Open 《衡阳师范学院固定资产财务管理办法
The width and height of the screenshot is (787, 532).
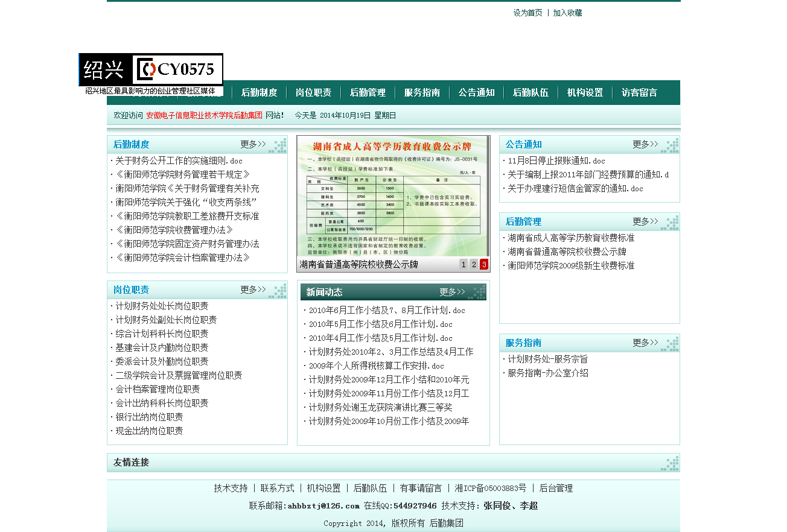pos(187,244)
